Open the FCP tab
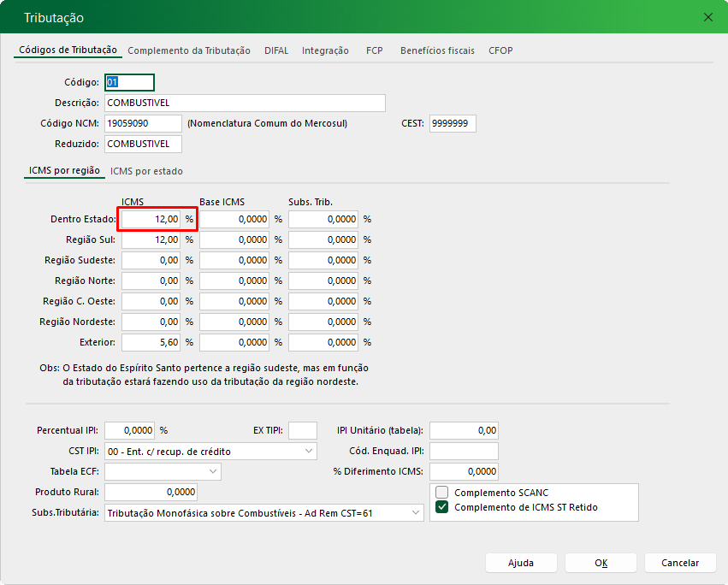 (374, 50)
